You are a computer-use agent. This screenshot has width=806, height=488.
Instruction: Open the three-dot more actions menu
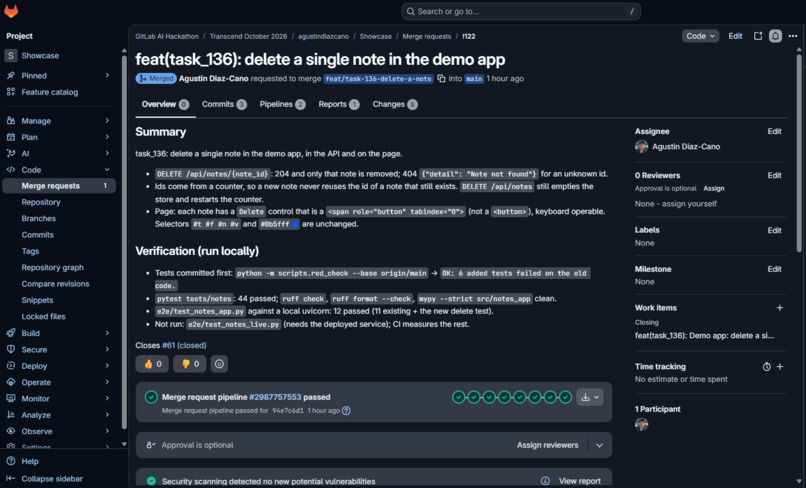[793, 36]
